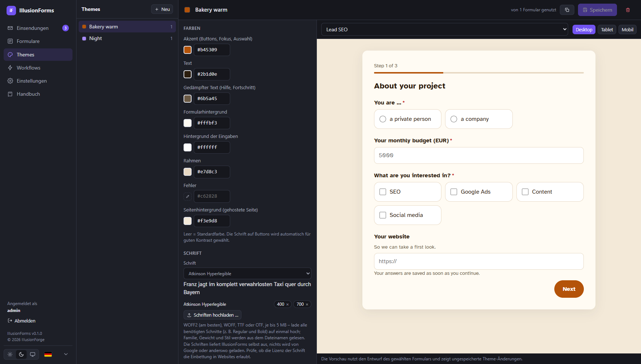Open the Workflows page
The height and width of the screenshot is (364, 641).
38,68
